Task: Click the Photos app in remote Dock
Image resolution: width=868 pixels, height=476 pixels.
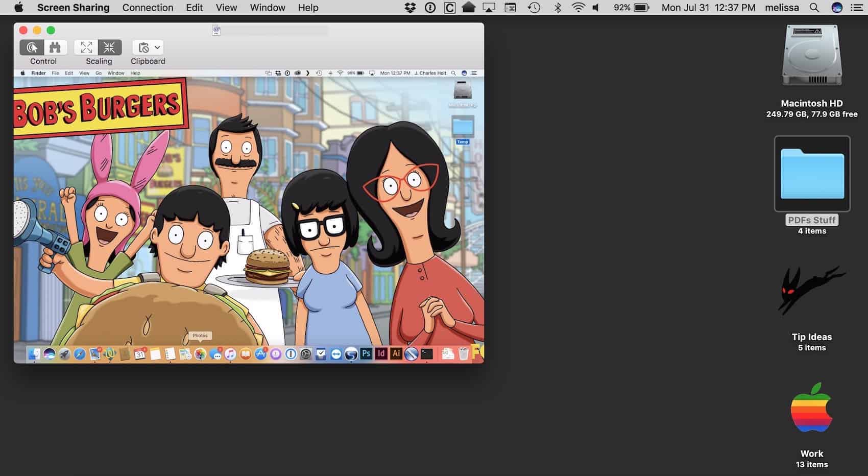Action: click(x=200, y=353)
